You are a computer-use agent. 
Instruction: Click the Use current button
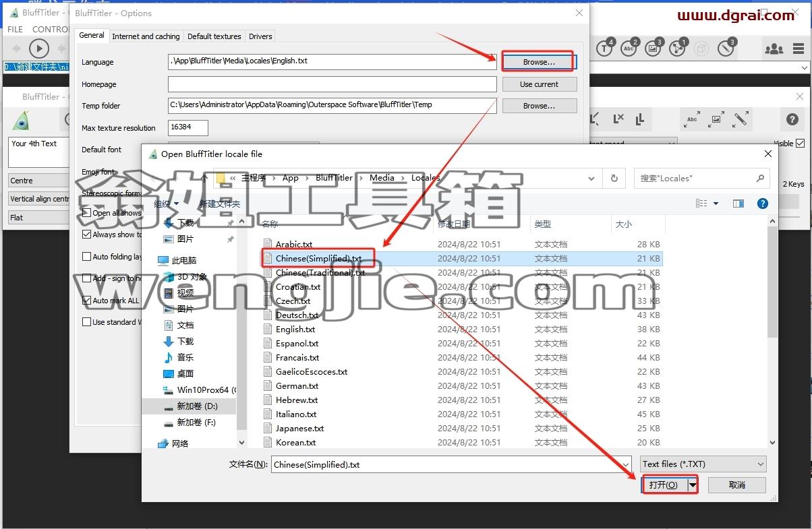(539, 84)
